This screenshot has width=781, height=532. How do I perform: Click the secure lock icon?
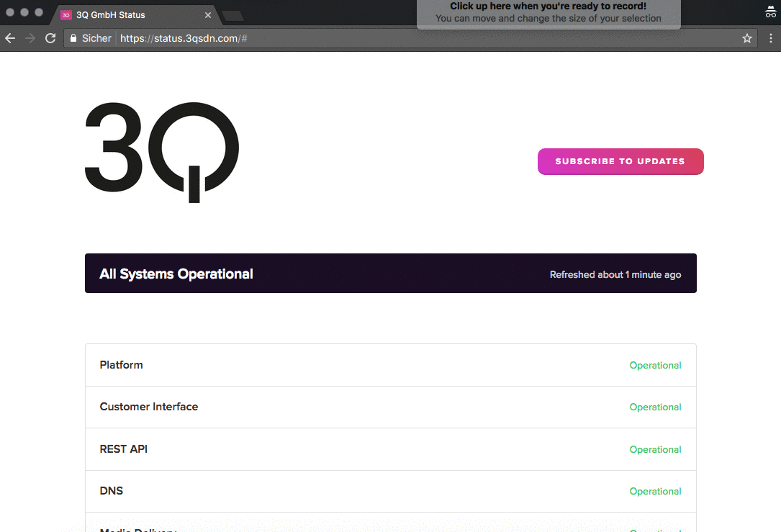click(73, 38)
